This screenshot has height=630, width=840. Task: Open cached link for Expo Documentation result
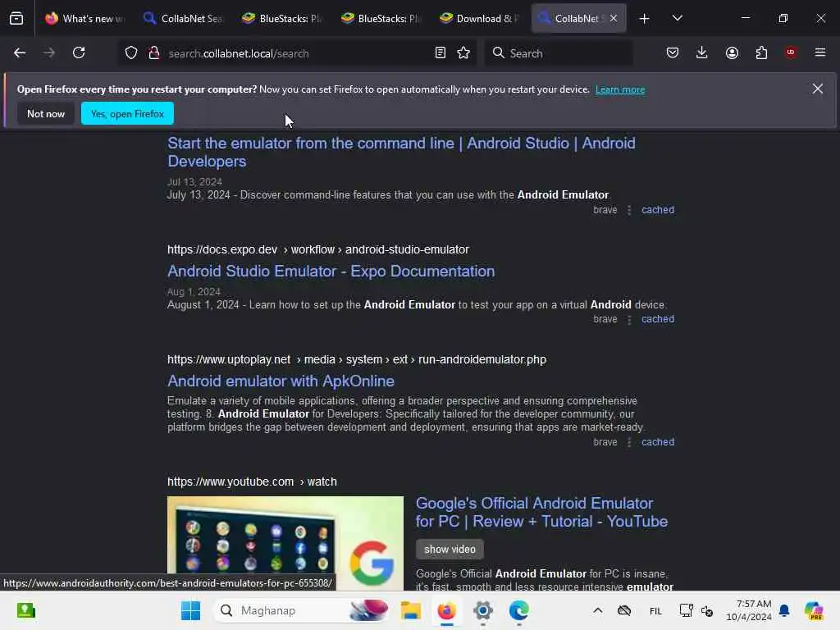tap(657, 319)
